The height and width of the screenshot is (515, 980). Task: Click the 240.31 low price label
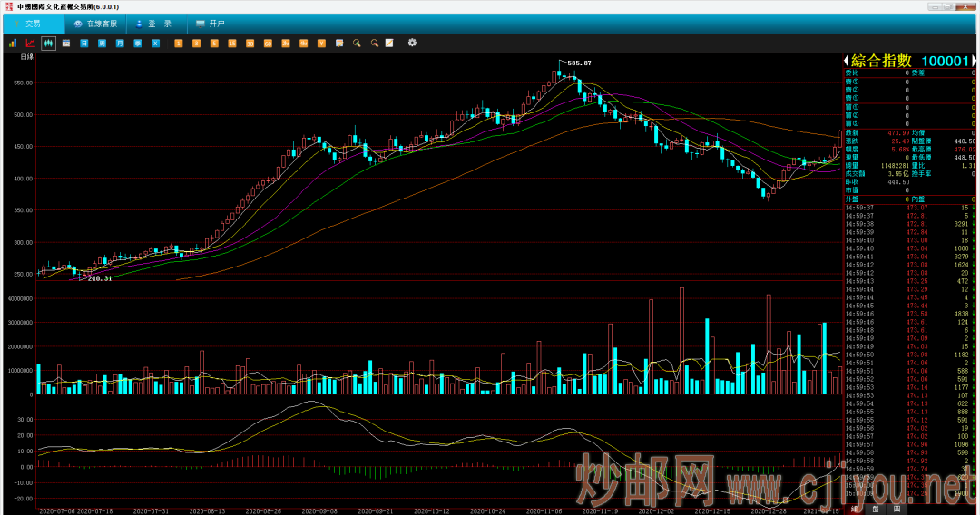coord(100,278)
